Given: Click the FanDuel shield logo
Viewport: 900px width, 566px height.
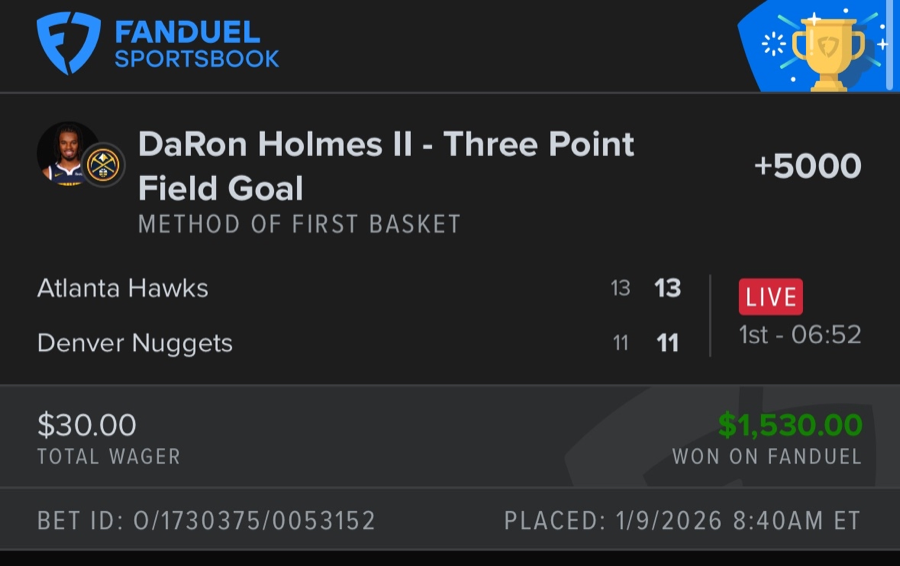Looking at the screenshot, I should (x=68, y=43).
